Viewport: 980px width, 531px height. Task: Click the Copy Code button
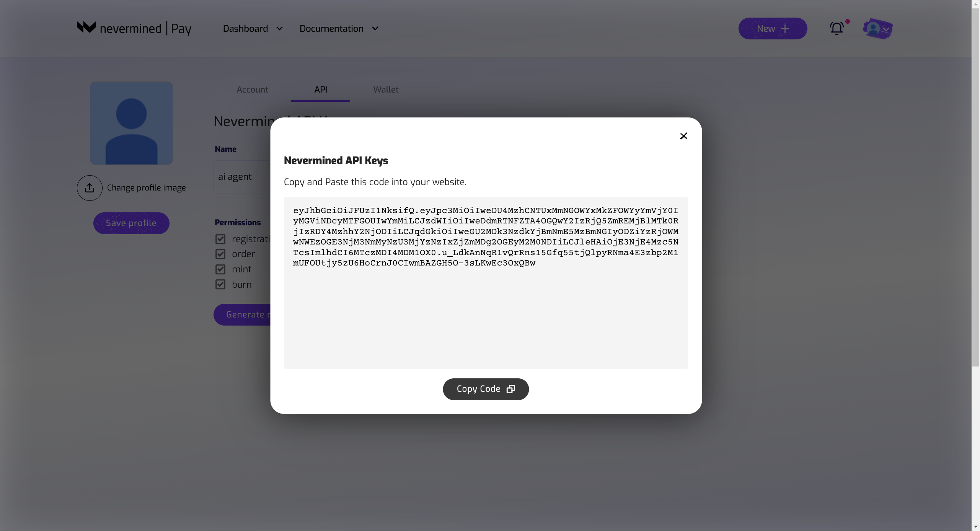coord(486,389)
